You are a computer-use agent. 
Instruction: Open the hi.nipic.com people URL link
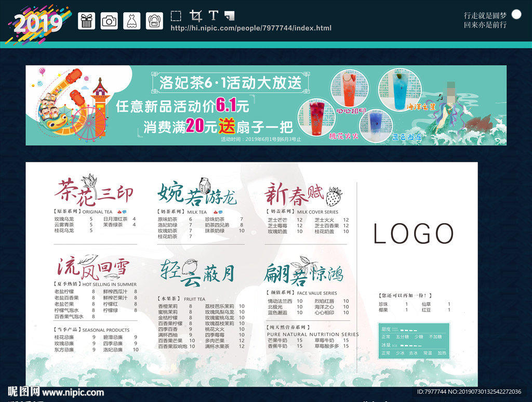[x=251, y=28]
